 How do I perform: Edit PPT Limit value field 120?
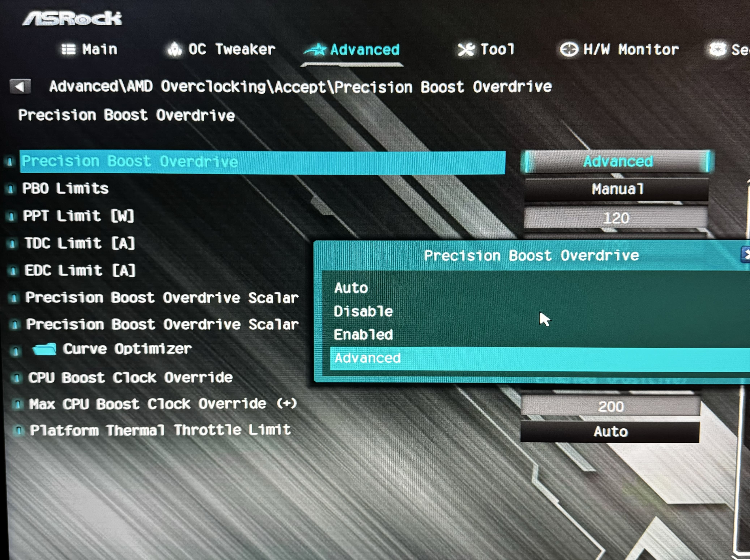pyautogui.click(x=616, y=218)
